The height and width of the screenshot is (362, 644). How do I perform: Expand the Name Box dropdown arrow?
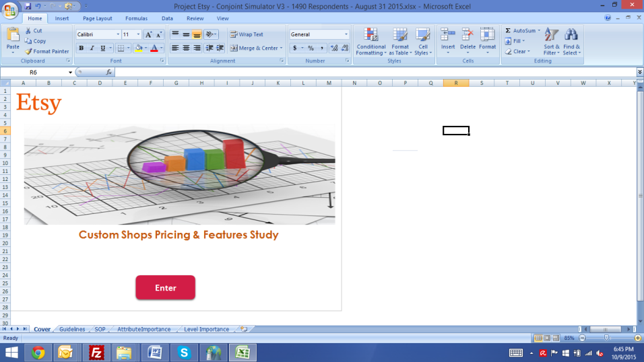tap(70, 72)
